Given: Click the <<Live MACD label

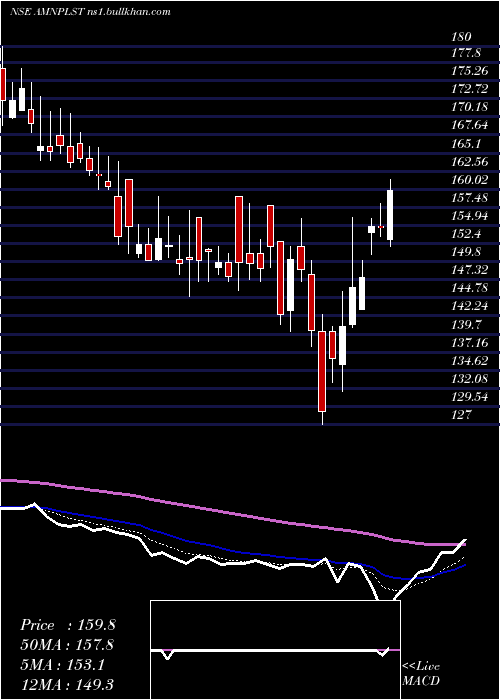Looking at the screenshot, I should (x=421, y=674).
